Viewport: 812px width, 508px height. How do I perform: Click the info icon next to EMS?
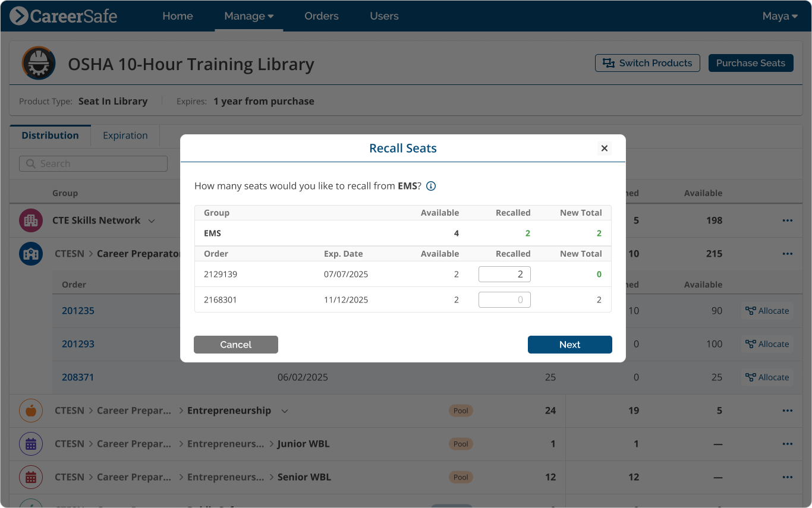[x=430, y=185]
